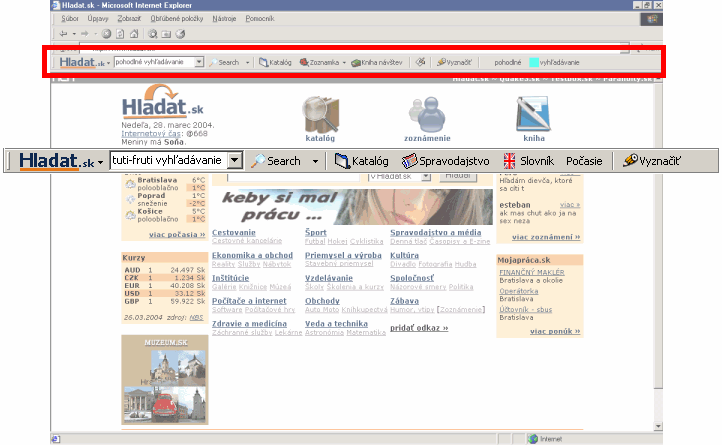The width and height of the screenshot is (722, 445).
Task: Click the 'pohodlné' highlight term in small toolbar
Action: click(x=508, y=62)
